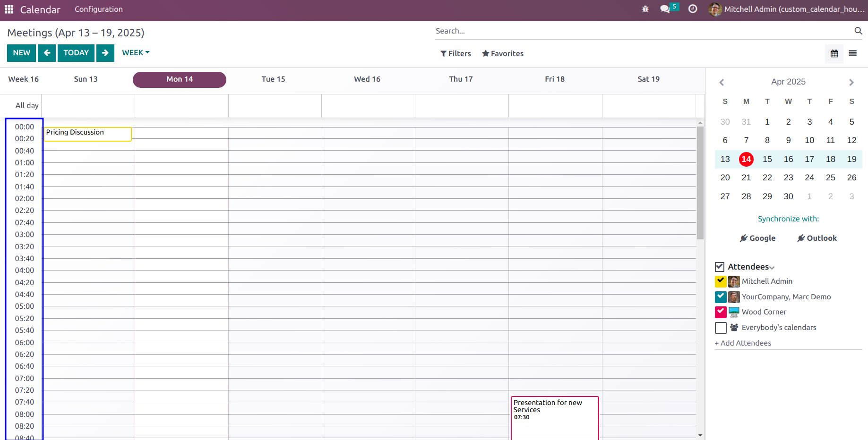Image resolution: width=868 pixels, height=440 pixels.
Task: Click the NEW meeting button
Action: 22,53
